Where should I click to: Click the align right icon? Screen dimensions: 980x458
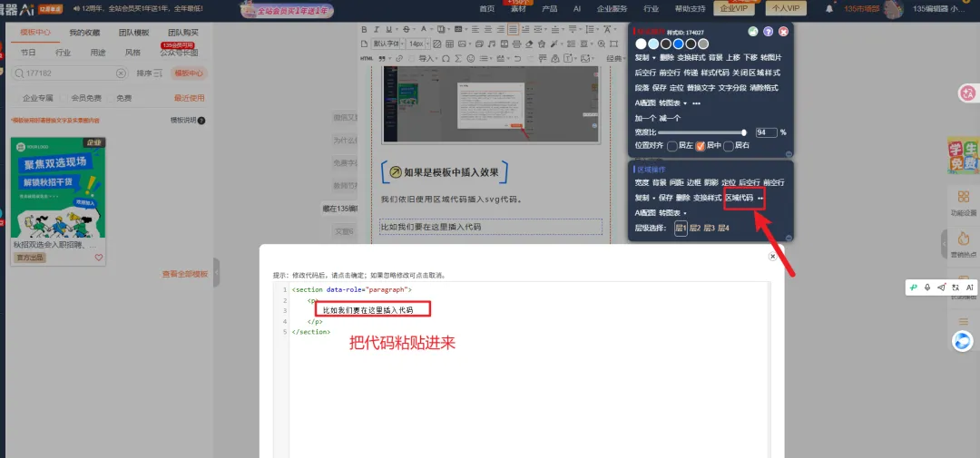click(x=501, y=29)
